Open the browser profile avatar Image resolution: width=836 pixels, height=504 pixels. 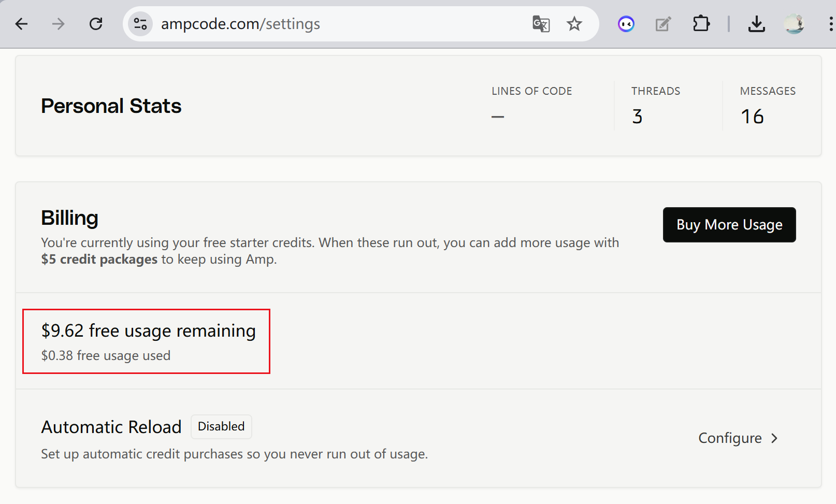coord(794,24)
